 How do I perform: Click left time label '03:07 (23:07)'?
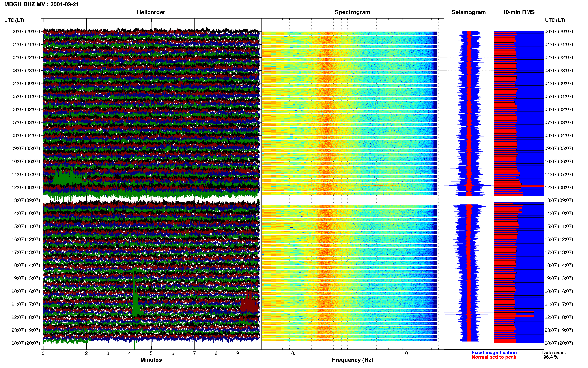coord(26,71)
